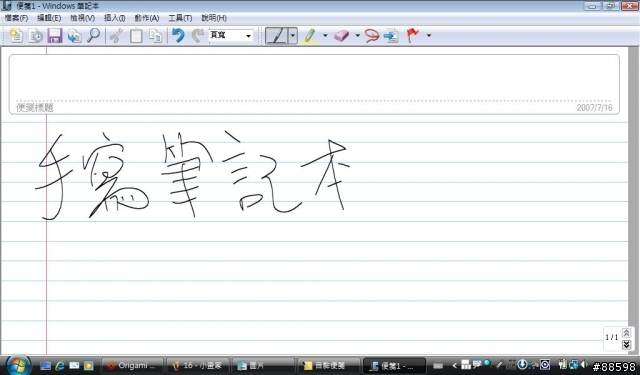Click the New Note toolbar icon

(16, 36)
